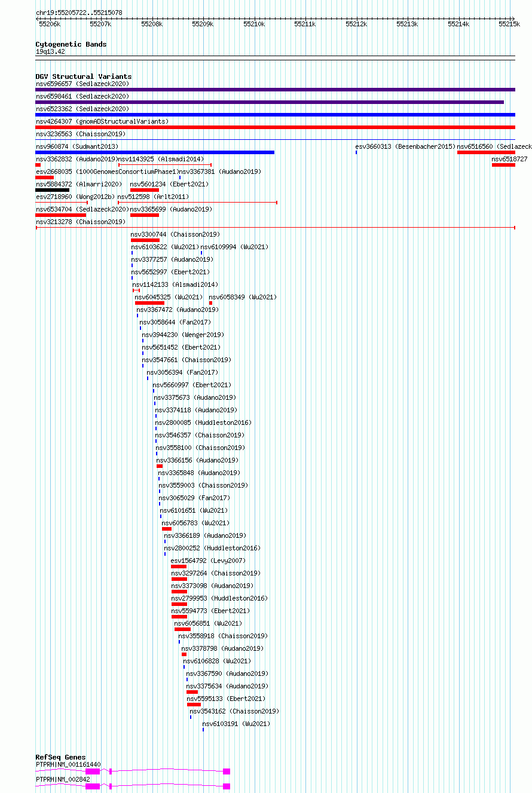The width and height of the screenshot is (532, 793).
Task: Click nsv2799953 (Huddleston2016) label
Action: coord(220,598)
